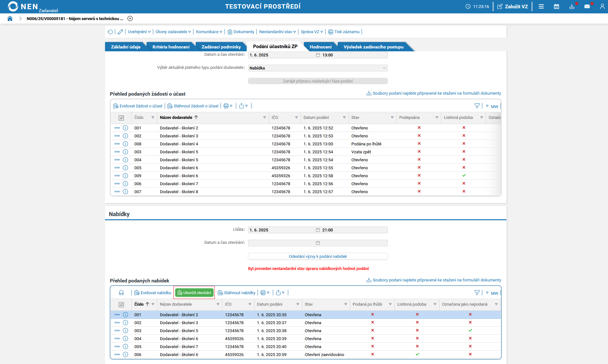Click Odeslání výzvy k podání nabídek

point(318,256)
